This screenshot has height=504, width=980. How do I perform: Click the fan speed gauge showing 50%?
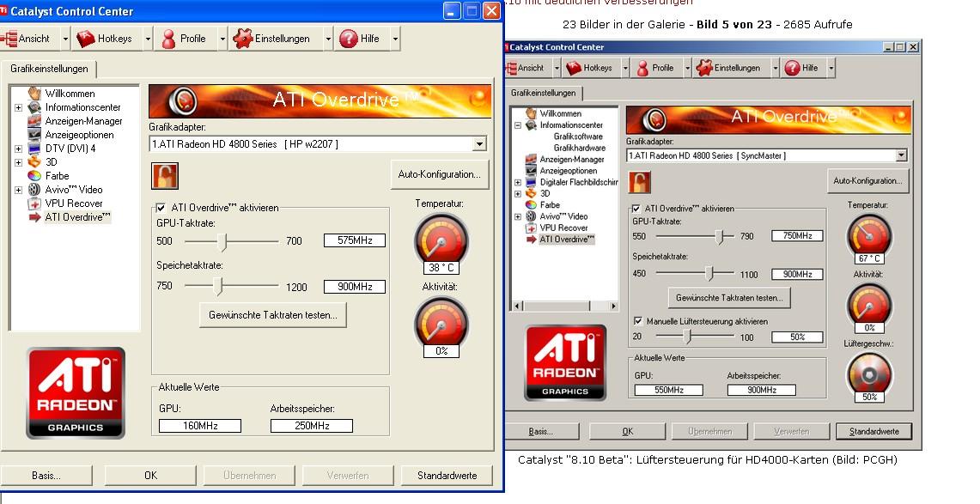coord(869,377)
